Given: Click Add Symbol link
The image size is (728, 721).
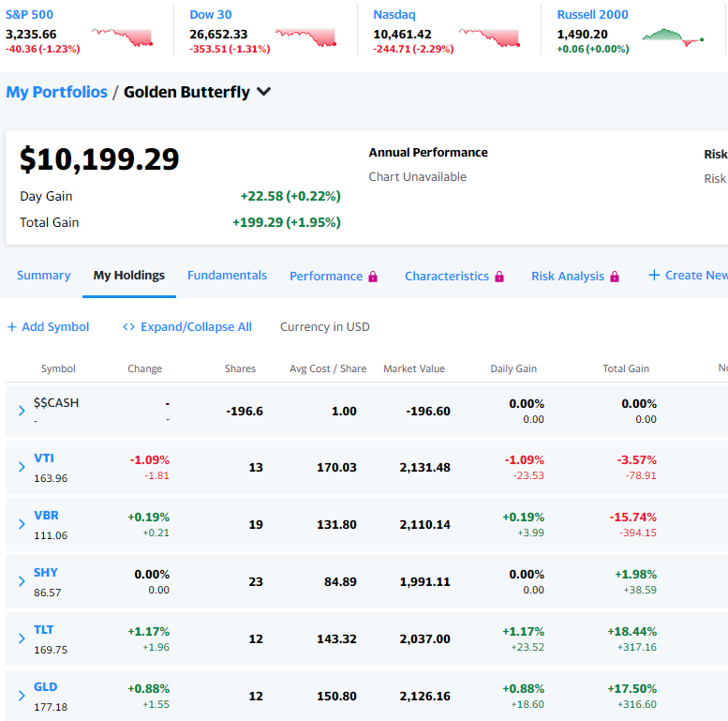Looking at the screenshot, I should [55, 327].
